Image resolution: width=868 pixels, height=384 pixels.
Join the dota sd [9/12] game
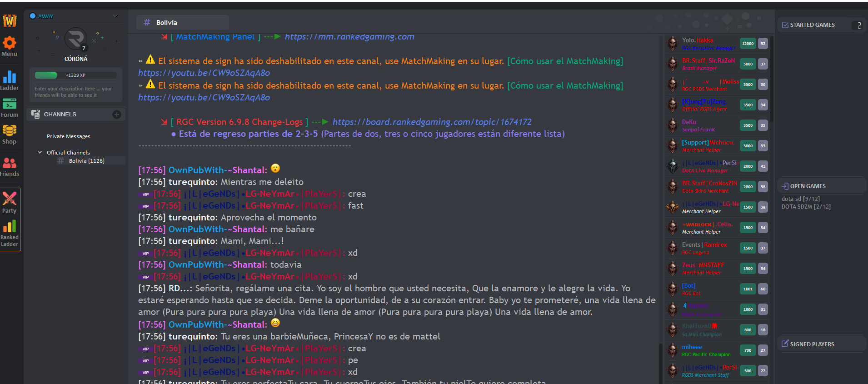801,199
